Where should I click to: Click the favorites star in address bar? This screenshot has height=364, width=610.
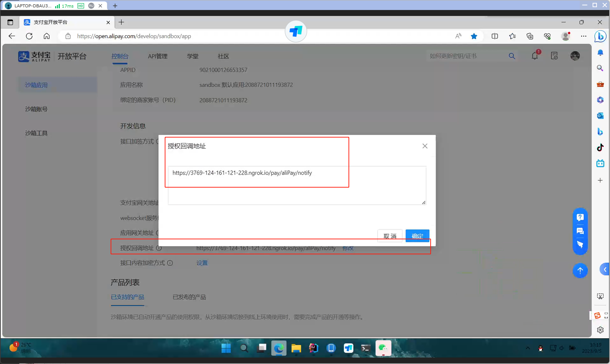(474, 36)
